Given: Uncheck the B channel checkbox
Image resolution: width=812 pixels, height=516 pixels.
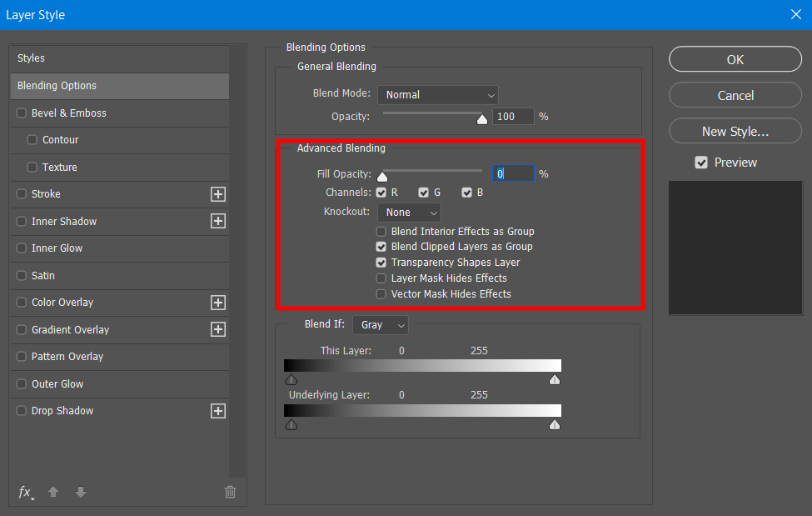Looking at the screenshot, I should coord(466,193).
